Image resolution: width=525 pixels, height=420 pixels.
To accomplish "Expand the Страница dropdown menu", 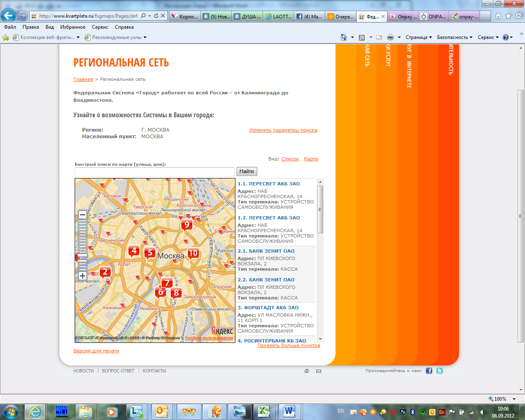I will 418,37.
